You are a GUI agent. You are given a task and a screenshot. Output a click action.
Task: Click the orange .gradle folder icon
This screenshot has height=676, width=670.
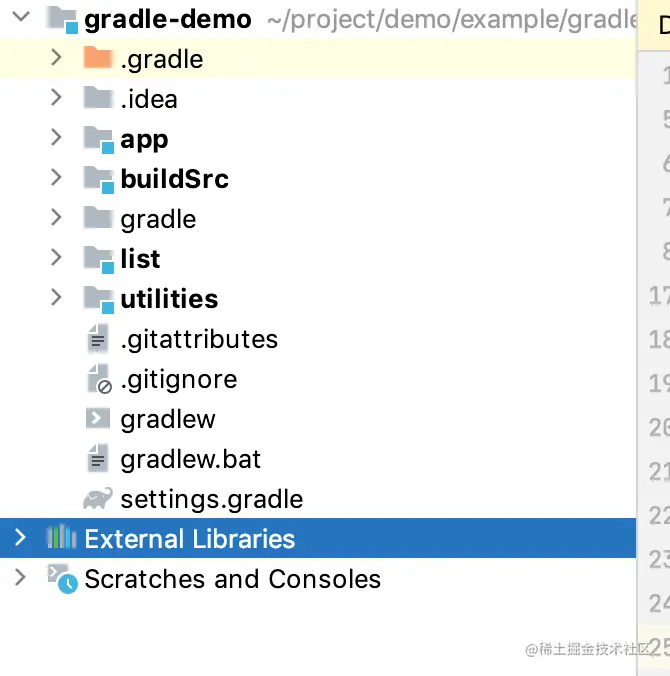pyautogui.click(x=98, y=59)
